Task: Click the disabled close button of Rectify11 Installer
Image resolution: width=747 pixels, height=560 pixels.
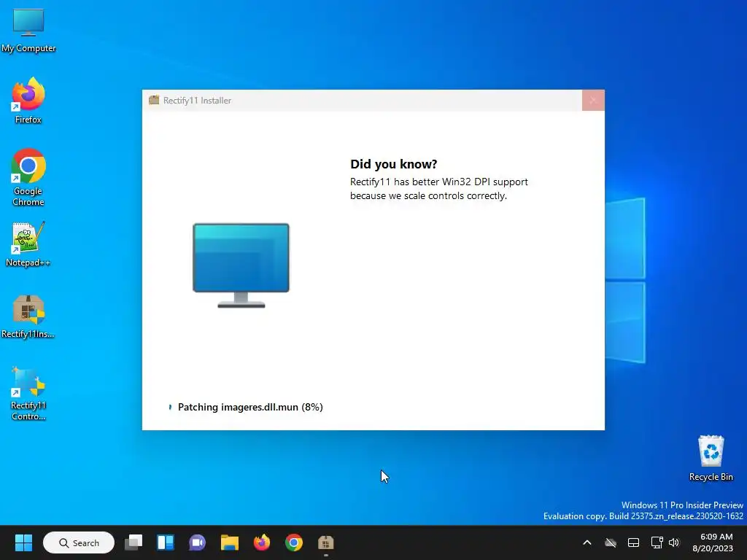Action: click(x=593, y=100)
